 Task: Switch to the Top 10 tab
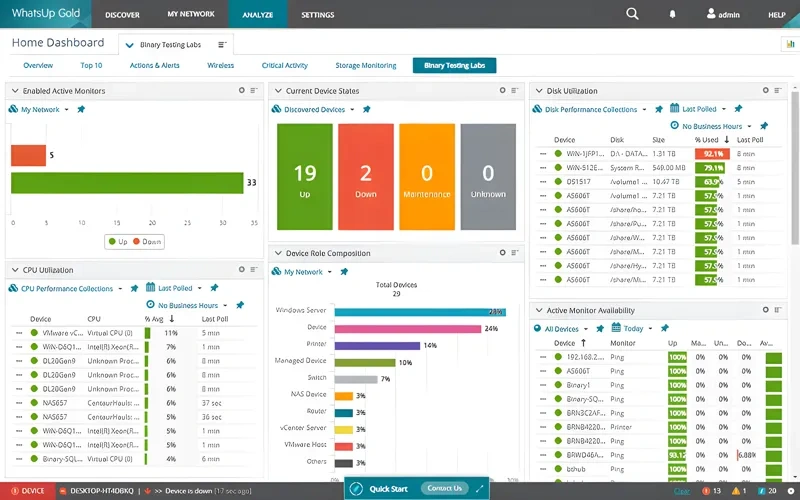pos(91,65)
